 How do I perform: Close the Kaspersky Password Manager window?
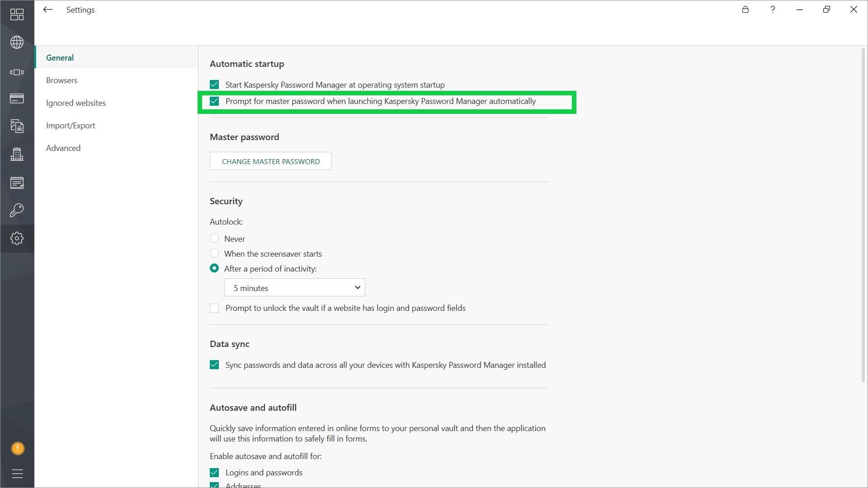(x=854, y=9)
